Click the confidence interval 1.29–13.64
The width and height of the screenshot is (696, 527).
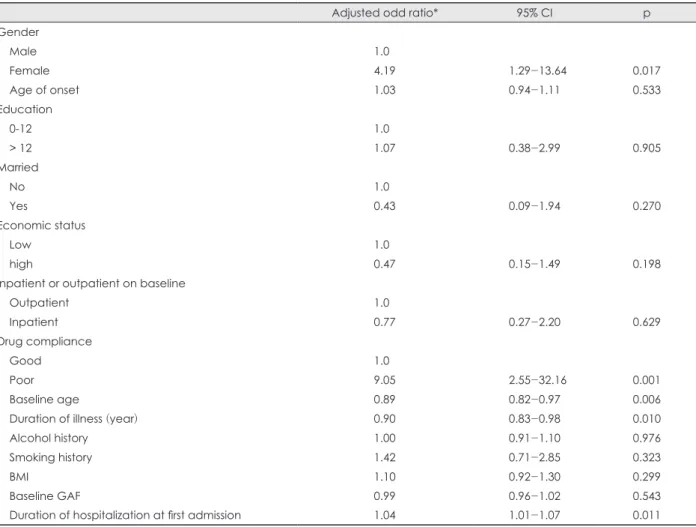point(538,71)
